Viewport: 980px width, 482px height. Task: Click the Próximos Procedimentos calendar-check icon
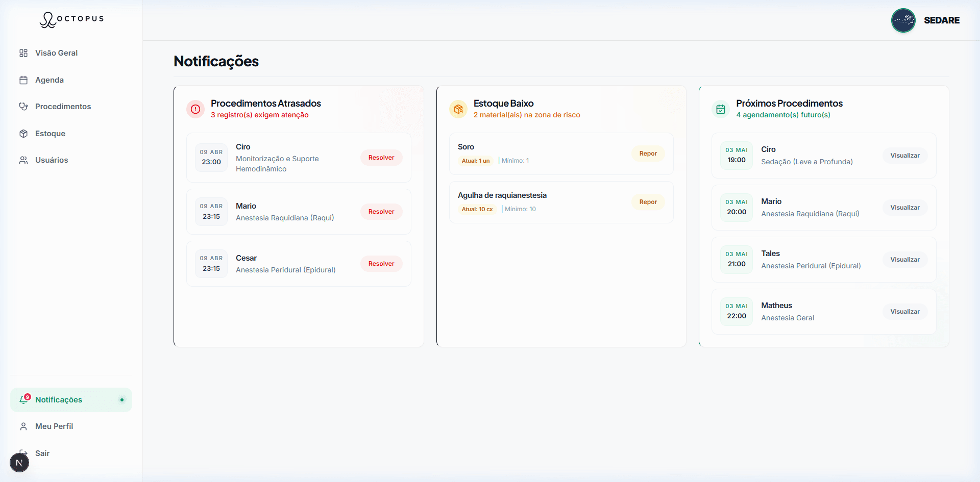coord(721,109)
